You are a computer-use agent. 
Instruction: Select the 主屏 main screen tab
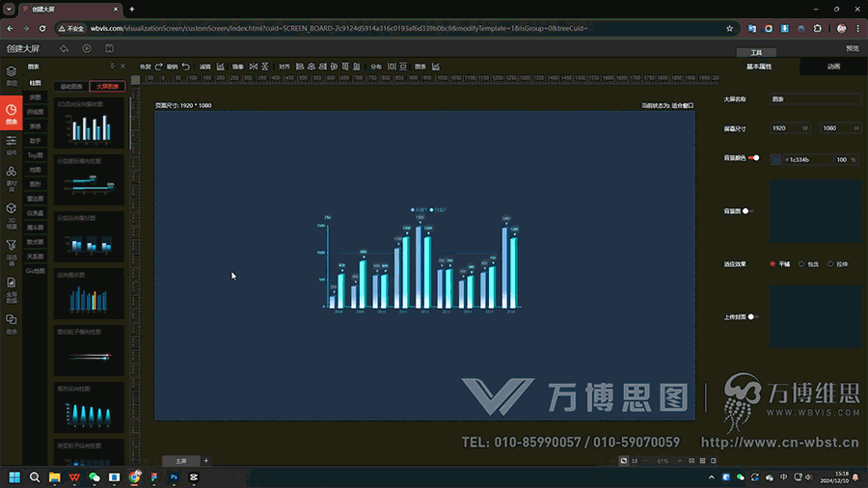coord(181,460)
